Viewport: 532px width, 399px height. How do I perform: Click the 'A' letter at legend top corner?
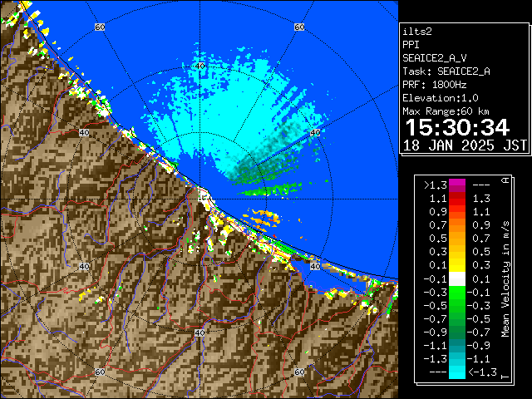coord(505,180)
